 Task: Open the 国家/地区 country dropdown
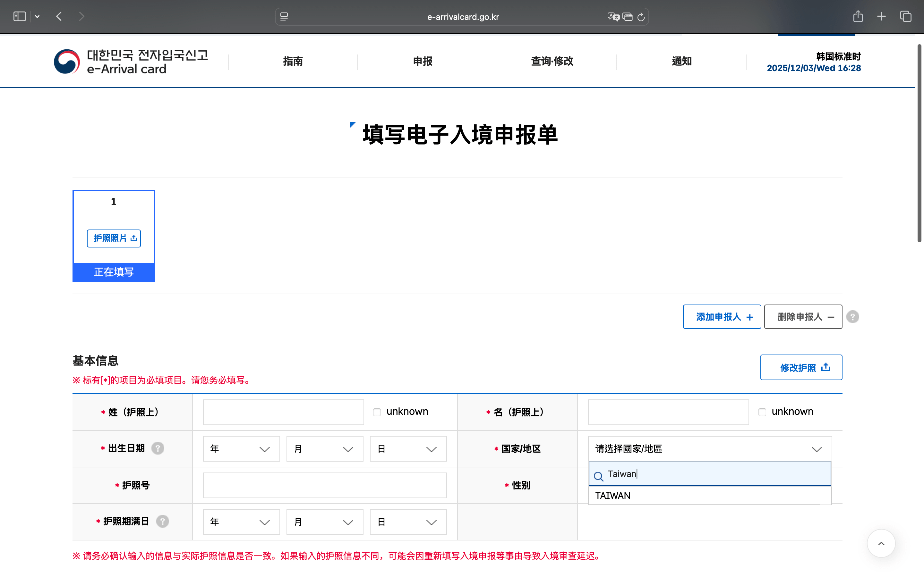709,449
